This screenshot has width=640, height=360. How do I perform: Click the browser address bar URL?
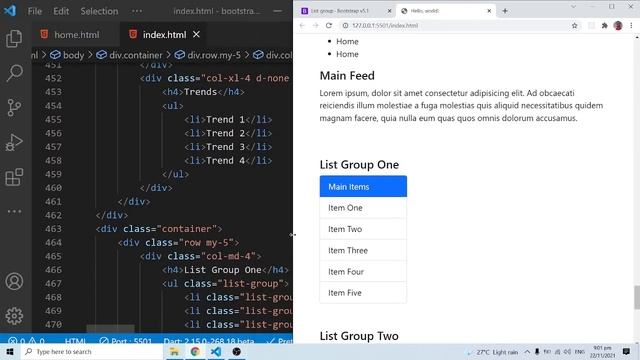pos(385,25)
